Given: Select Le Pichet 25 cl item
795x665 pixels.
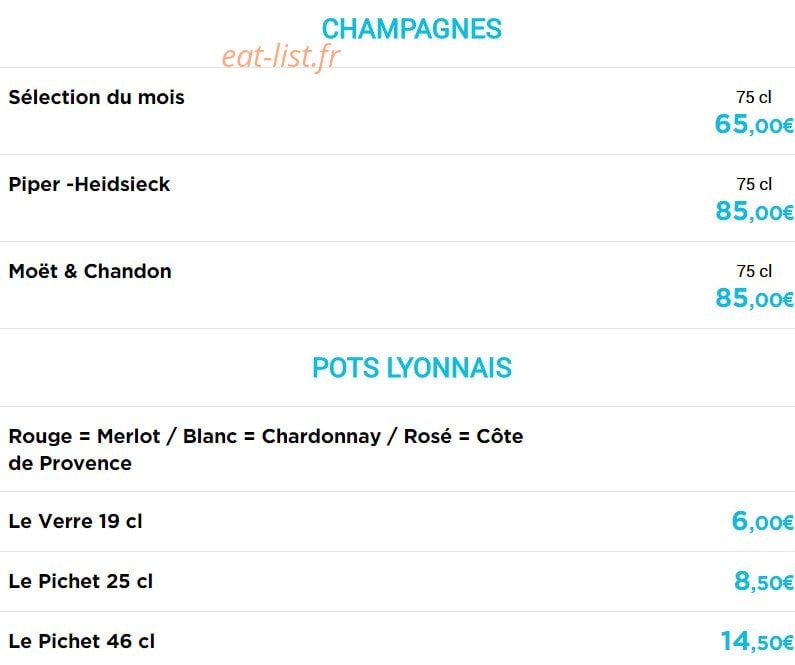Looking at the screenshot, I should 81,581.
